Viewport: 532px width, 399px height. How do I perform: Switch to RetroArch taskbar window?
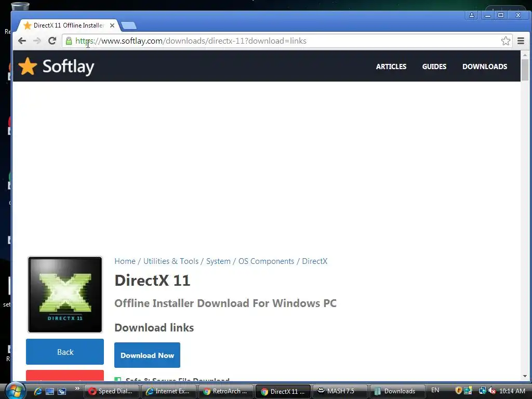click(225, 391)
